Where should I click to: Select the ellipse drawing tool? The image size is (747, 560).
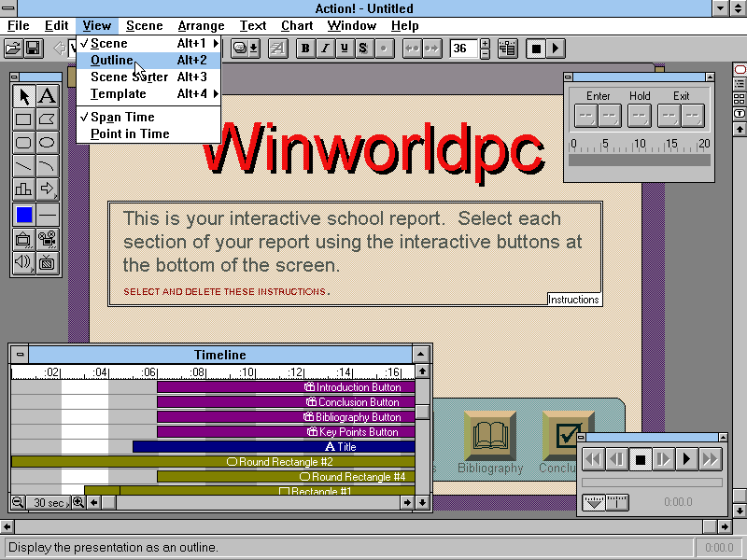click(48, 143)
